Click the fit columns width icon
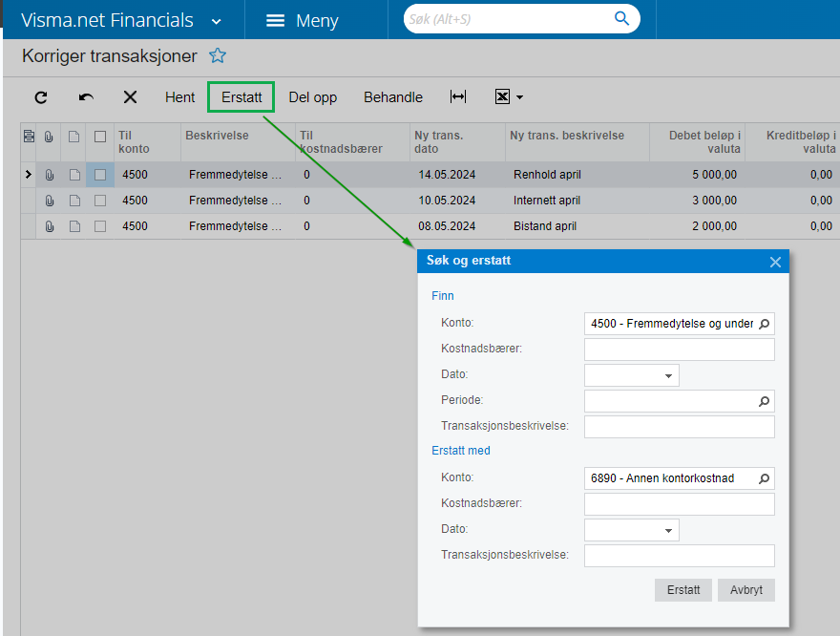The width and height of the screenshot is (840, 636). click(458, 96)
